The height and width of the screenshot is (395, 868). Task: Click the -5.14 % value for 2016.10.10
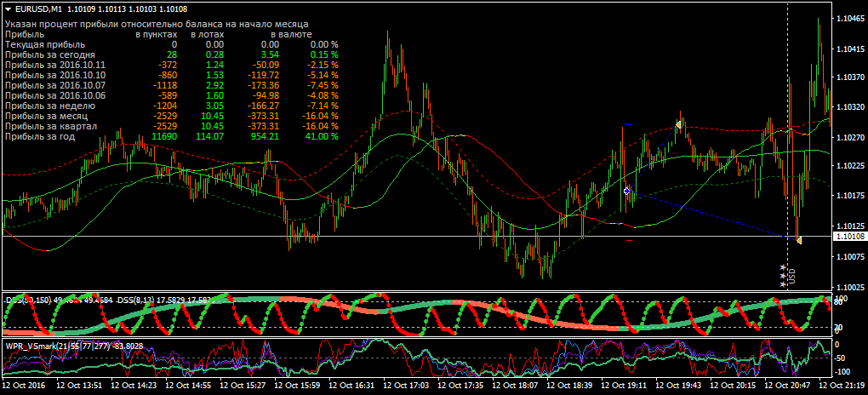point(321,76)
